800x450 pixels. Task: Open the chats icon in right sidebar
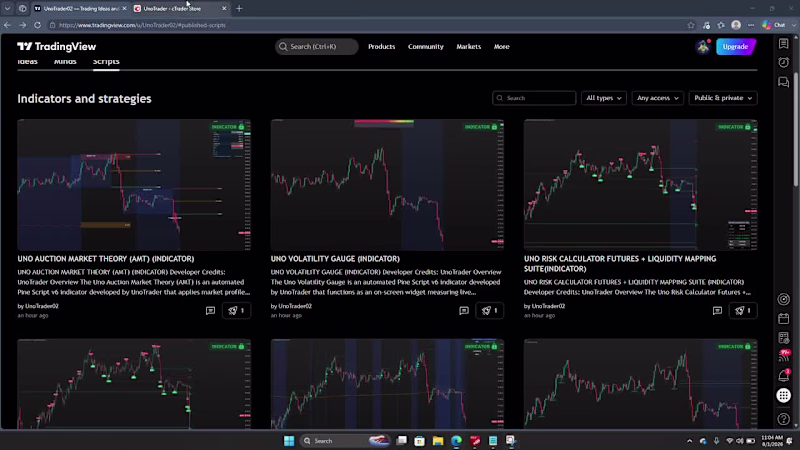coord(784,82)
